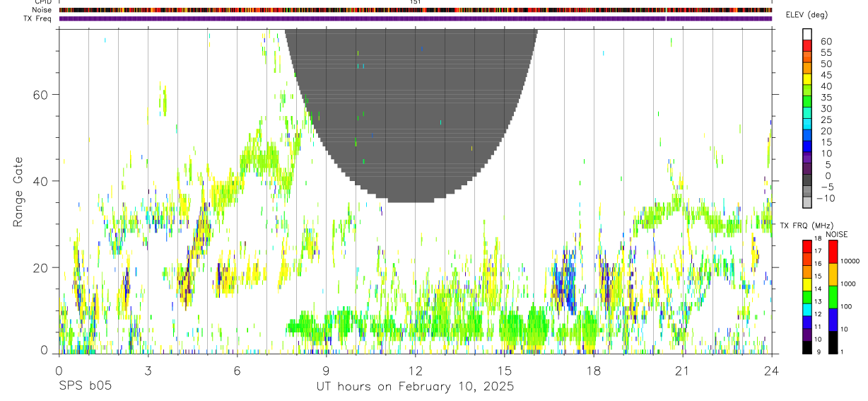Click the 'Noise' row label at top

pos(43,10)
